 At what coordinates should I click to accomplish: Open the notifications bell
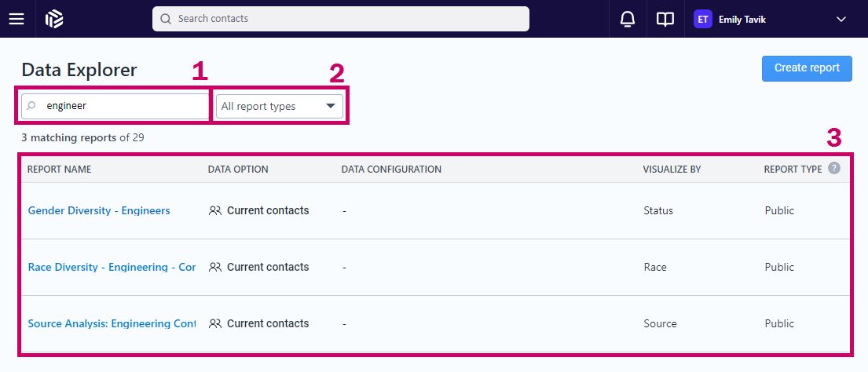[x=627, y=19]
